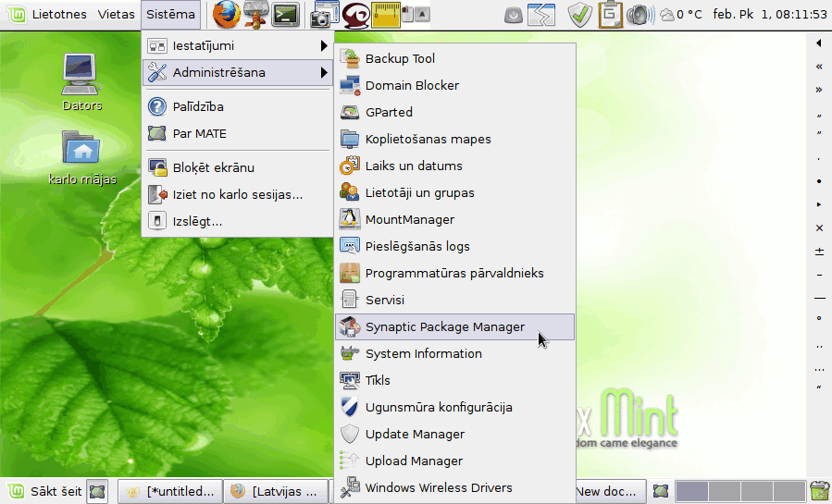Click the Update Manager shield tray icon

(580, 15)
